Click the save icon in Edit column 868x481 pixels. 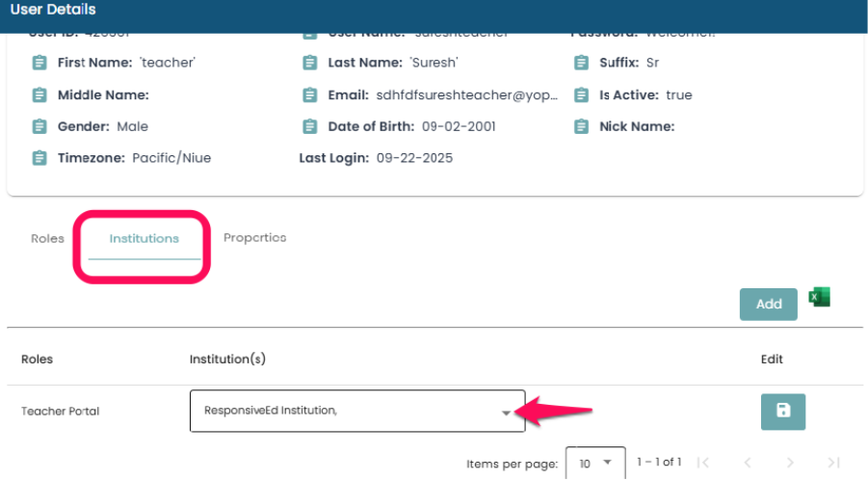tap(782, 411)
